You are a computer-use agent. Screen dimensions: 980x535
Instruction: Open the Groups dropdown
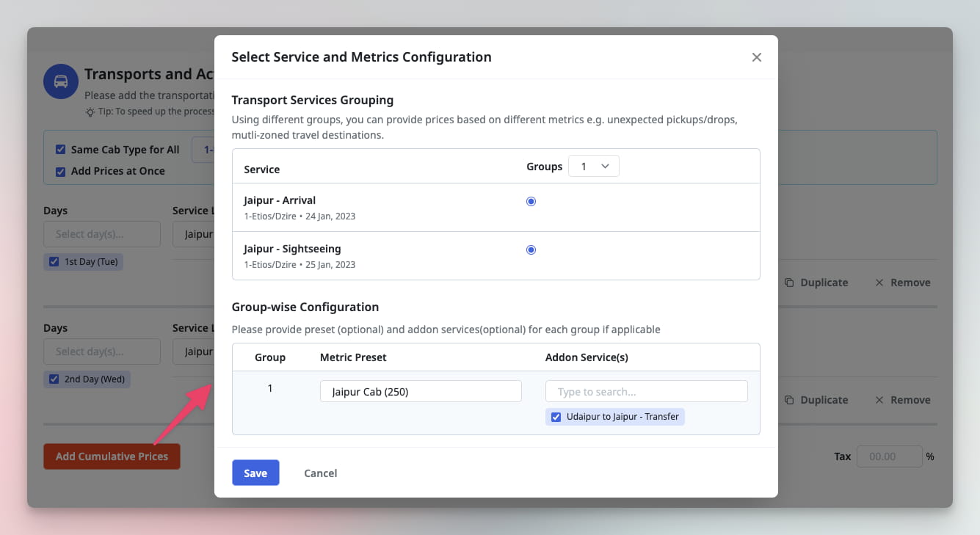click(594, 166)
